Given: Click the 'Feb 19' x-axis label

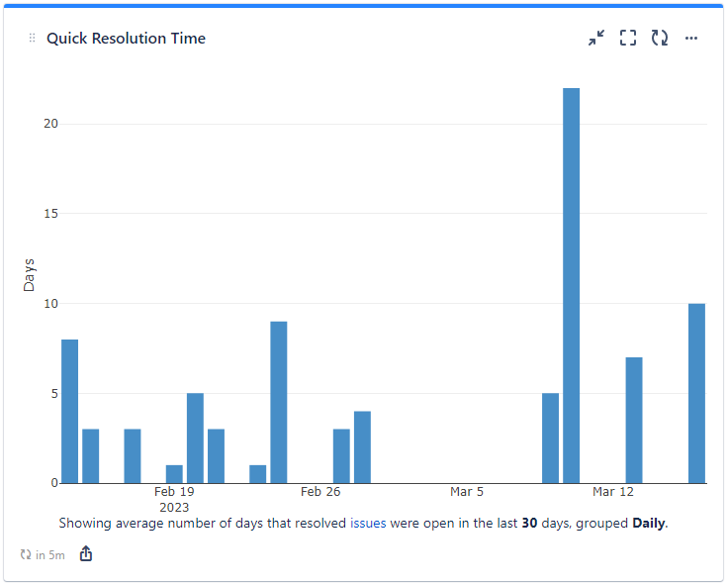Looking at the screenshot, I should 174,492.
